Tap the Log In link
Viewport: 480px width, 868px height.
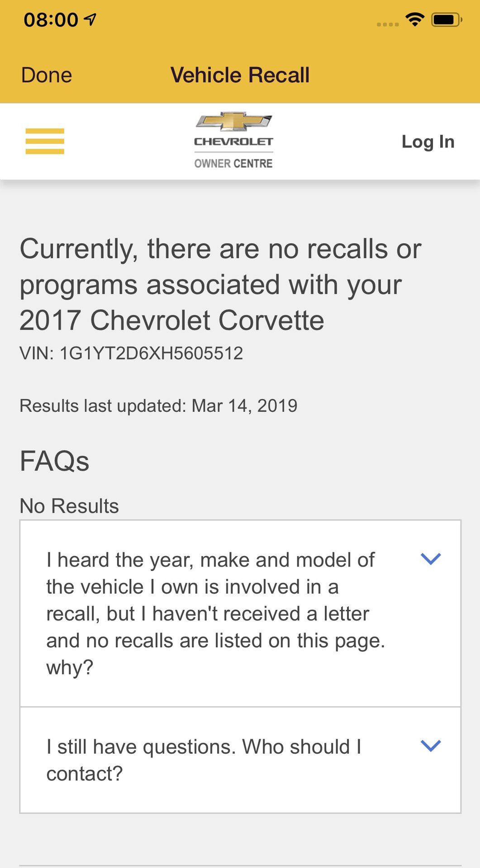(428, 142)
